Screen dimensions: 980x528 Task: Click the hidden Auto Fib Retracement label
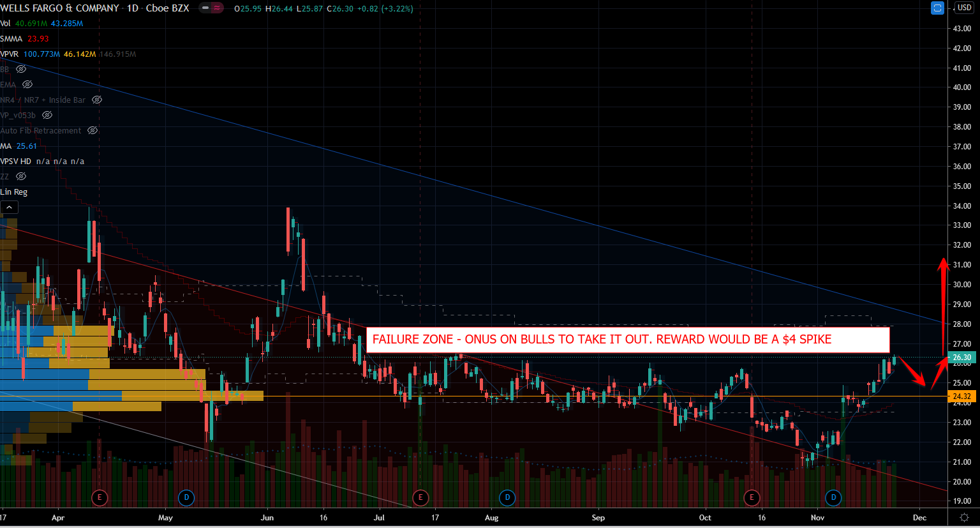coord(41,131)
